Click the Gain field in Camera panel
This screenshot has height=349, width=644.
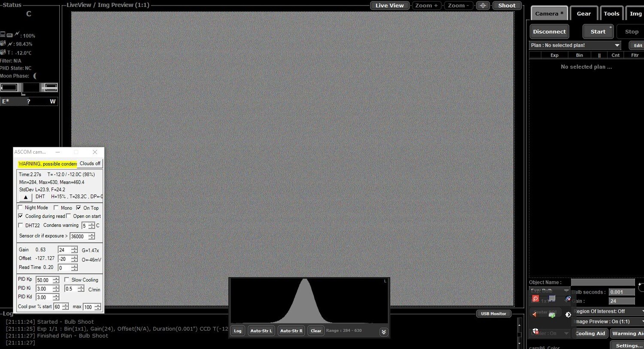coord(621,301)
